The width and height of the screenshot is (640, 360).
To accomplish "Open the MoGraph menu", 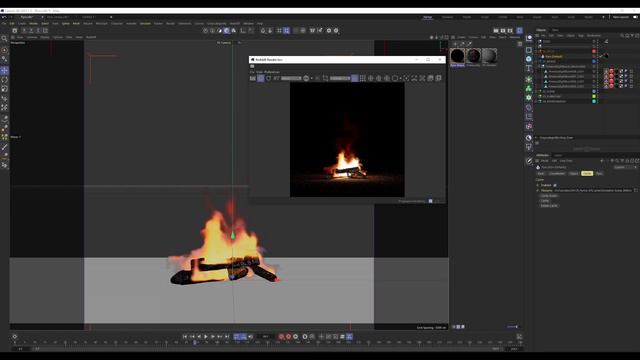I will [x=102, y=23].
